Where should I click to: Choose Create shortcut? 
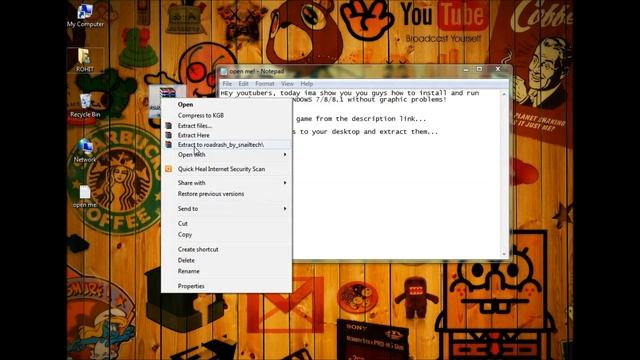pos(227,249)
